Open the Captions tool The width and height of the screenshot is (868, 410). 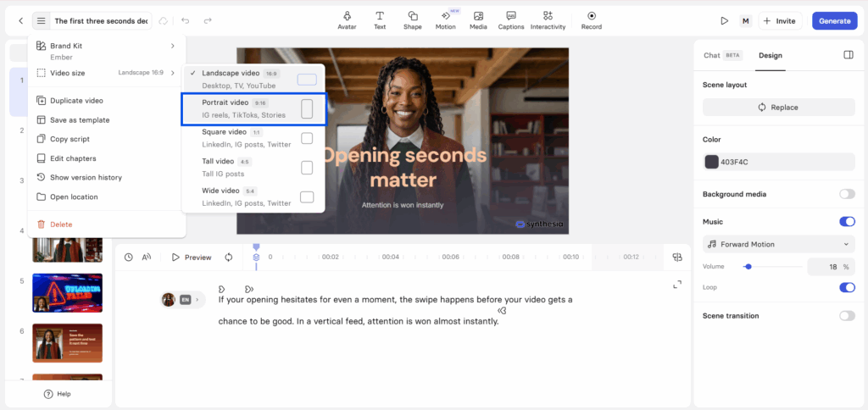tap(511, 20)
